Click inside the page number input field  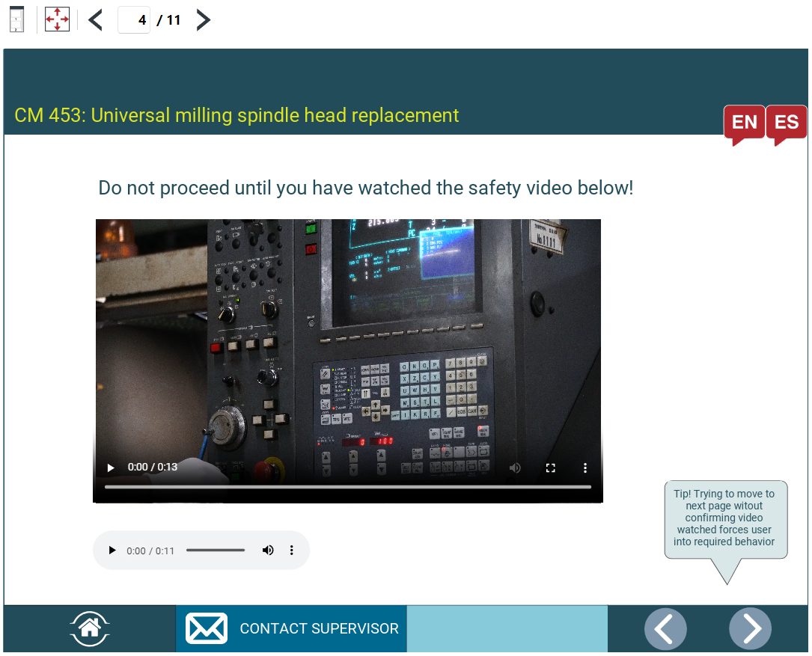pyautogui.click(x=134, y=19)
